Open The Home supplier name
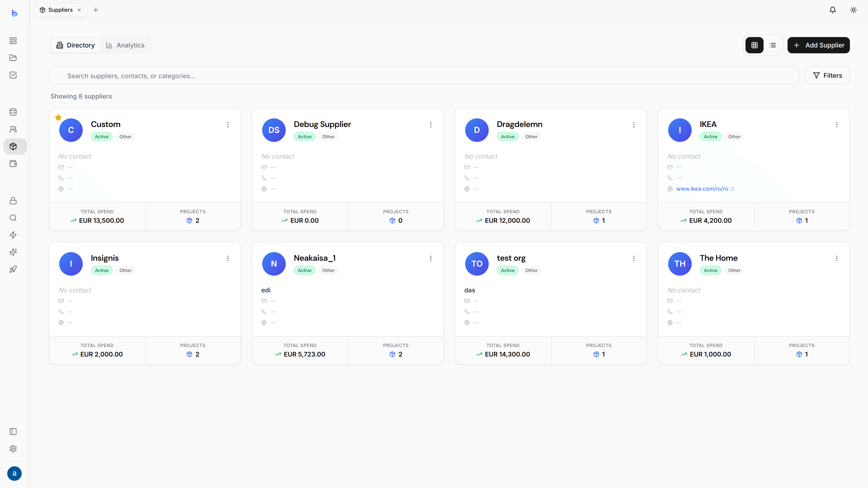The height and width of the screenshot is (488, 868). pos(719,258)
